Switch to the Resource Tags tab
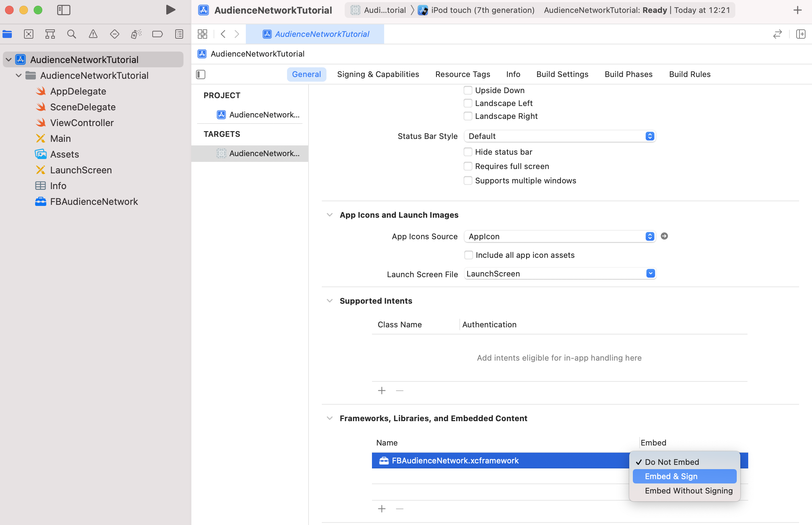Image resolution: width=812 pixels, height=525 pixels. pyautogui.click(x=463, y=74)
